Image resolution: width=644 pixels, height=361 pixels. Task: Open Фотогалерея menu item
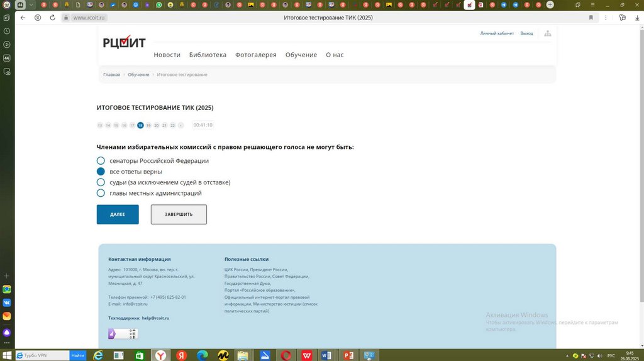255,55
